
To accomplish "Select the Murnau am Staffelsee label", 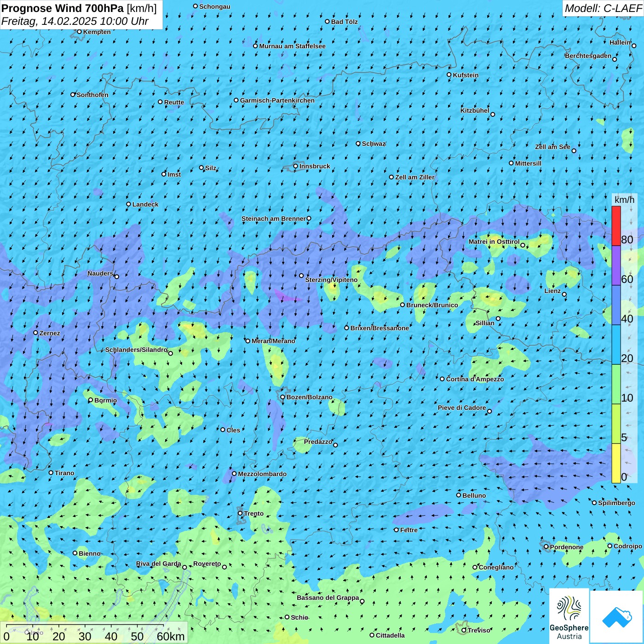I will tap(293, 46).
